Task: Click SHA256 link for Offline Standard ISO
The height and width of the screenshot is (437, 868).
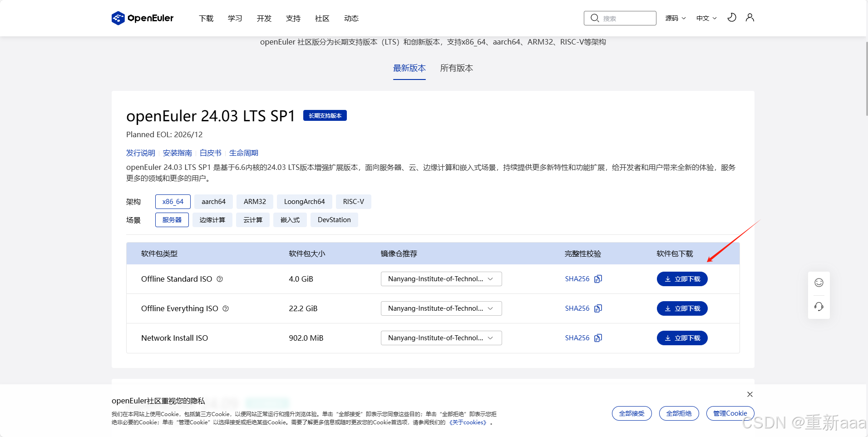Action: click(577, 279)
